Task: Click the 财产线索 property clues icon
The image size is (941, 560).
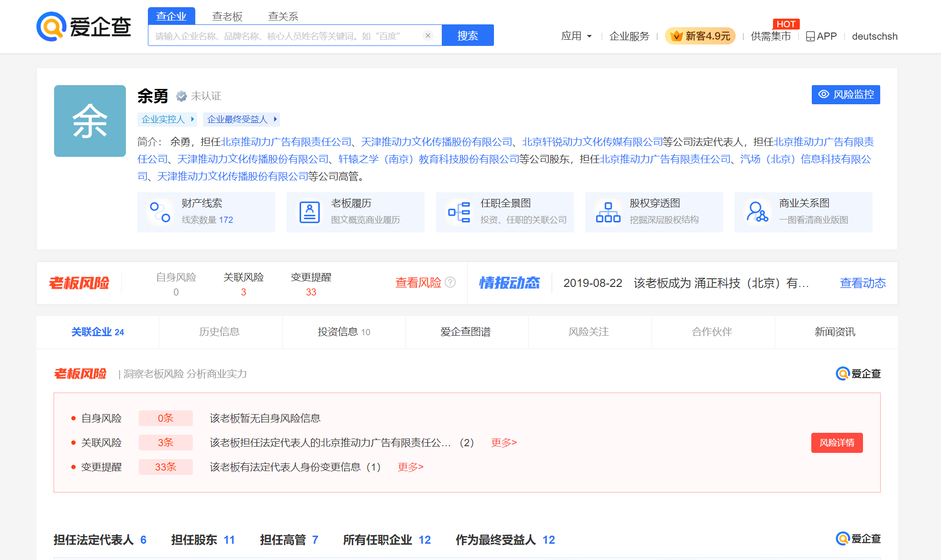Action: (160, 212)
